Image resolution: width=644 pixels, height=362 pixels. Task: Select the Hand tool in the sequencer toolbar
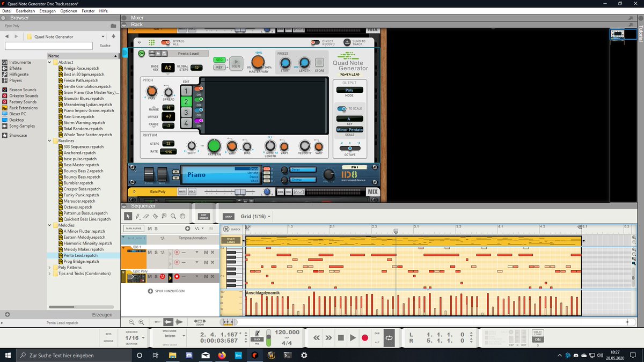[x=182, y=216]
